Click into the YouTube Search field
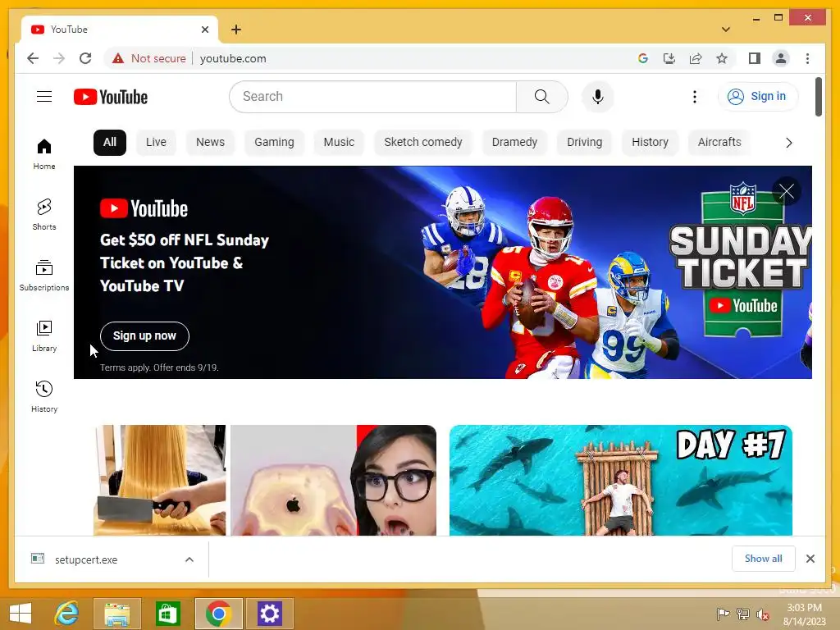This screenshot has height=630, width=840. [373, 97]
